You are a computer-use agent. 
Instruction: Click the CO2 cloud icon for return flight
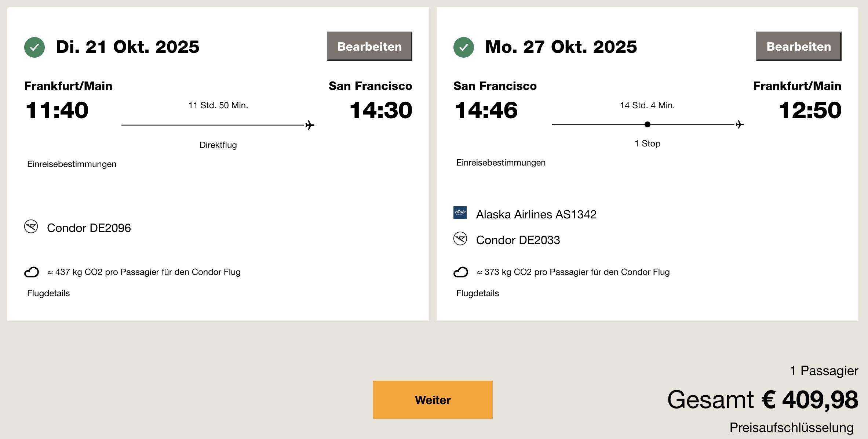click(461, 272)
